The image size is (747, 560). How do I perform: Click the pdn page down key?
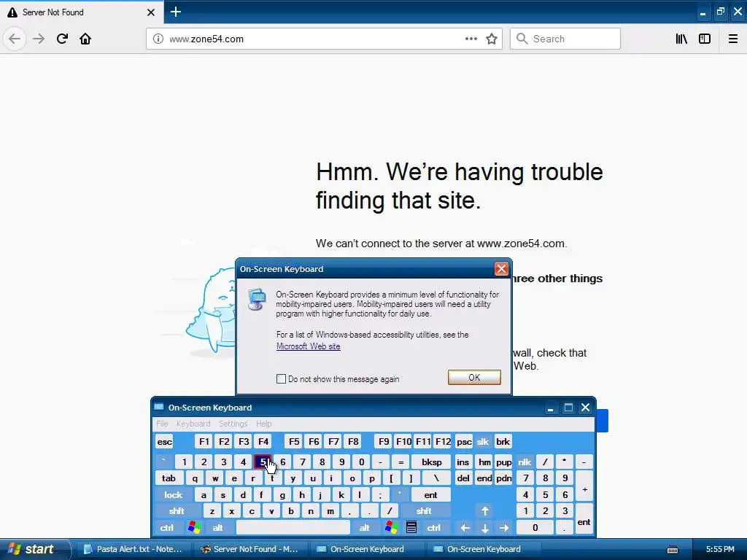(x=503, y=478)
